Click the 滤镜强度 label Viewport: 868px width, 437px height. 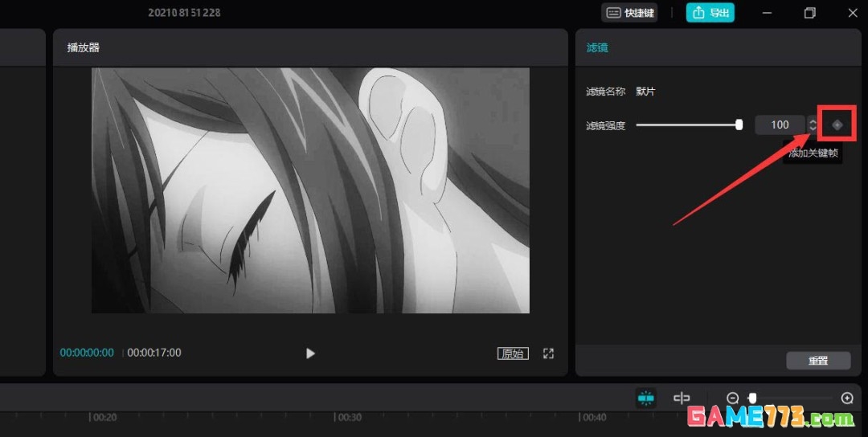click(606, 125)
